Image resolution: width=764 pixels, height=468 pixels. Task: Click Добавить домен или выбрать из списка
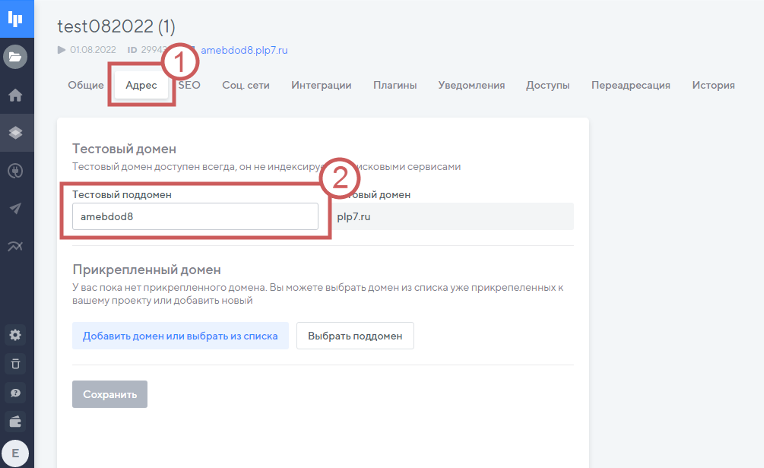(x=180, y=336)
